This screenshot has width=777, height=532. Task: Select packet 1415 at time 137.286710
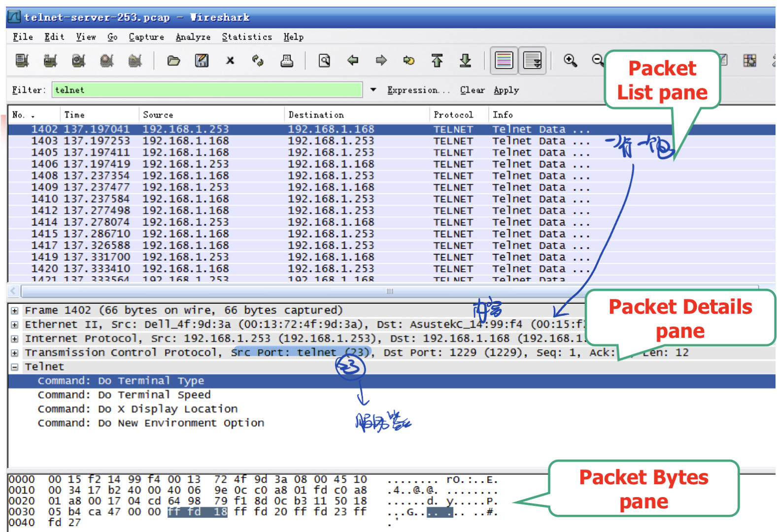(391, 234)
